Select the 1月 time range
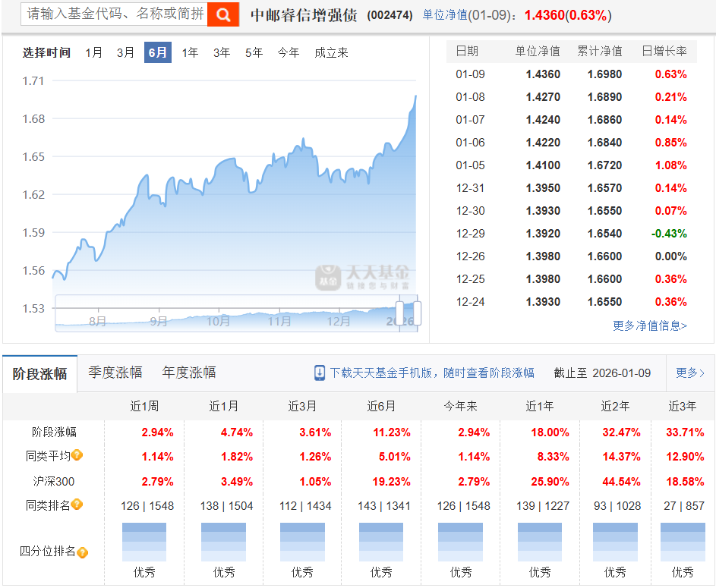 [x=93, y=53]
